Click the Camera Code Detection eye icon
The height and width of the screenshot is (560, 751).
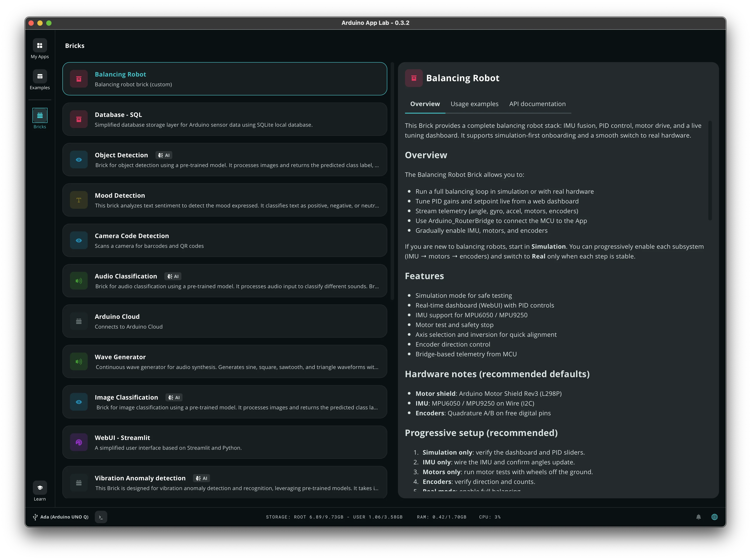point(79,240)
